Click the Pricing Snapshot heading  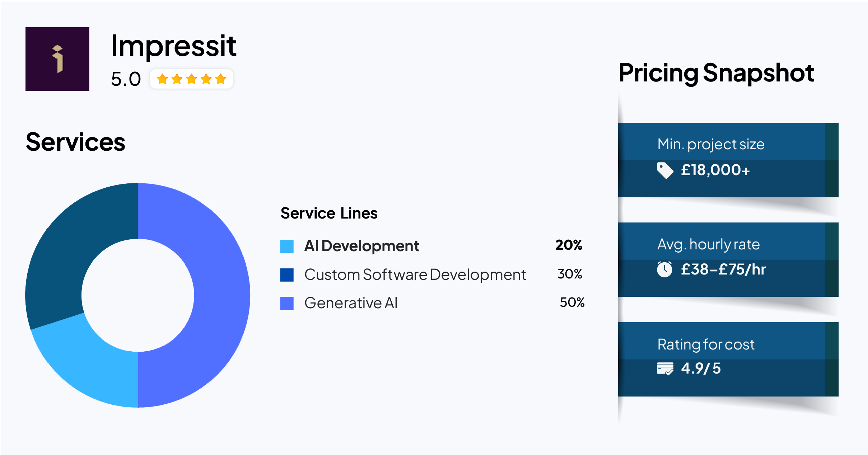click(x=717, y=73)
